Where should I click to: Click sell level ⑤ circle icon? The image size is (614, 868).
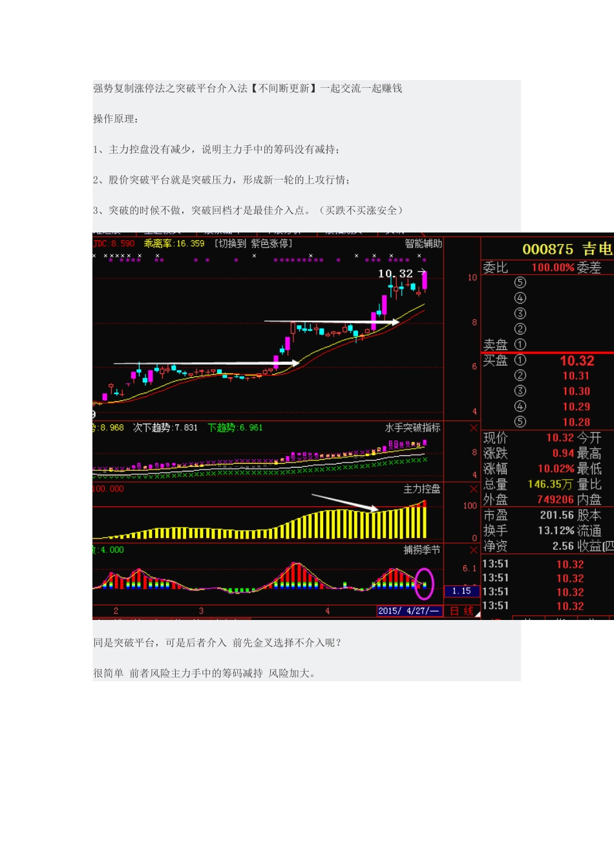[x=520, y=283]
